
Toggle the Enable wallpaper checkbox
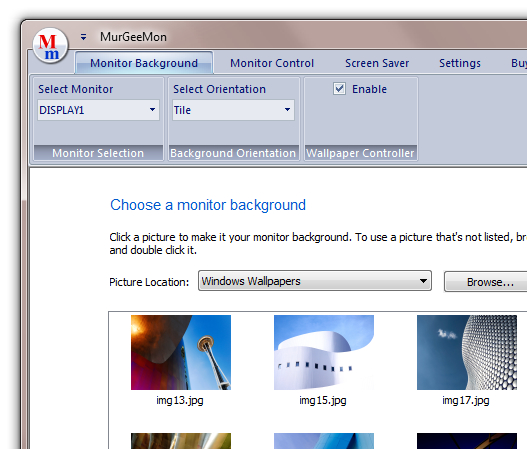click(x=339, y=89)
